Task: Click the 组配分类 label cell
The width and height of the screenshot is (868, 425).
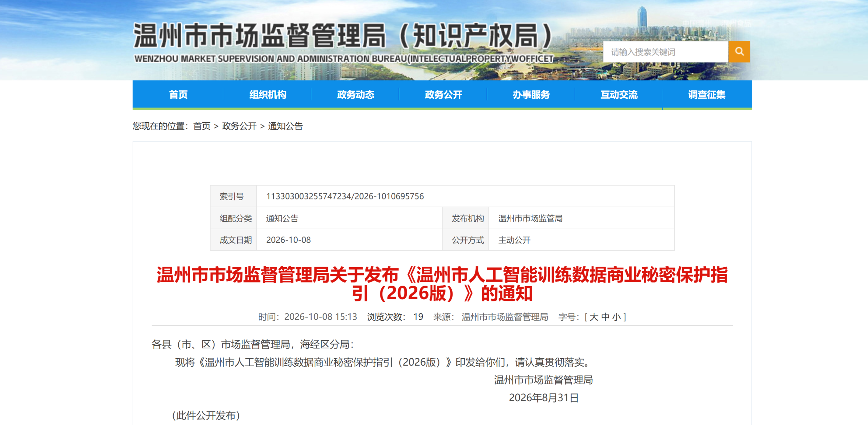Action: pos(233,218)
